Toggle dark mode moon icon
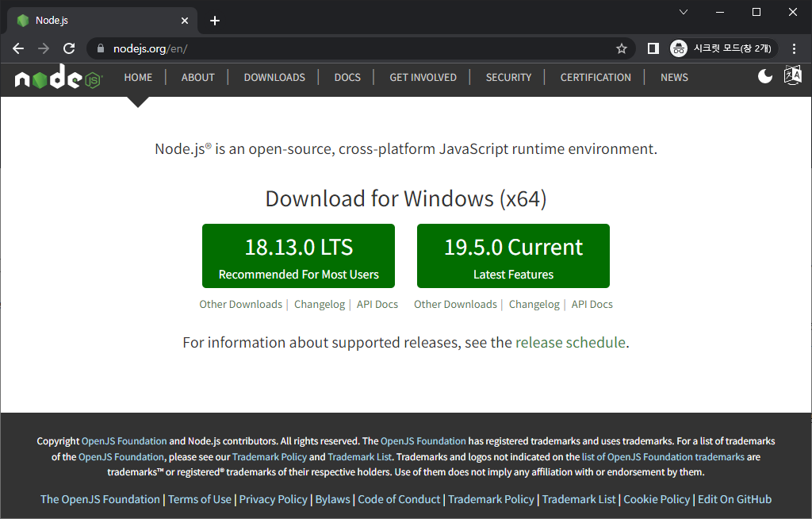Screen dimensions: 812x519 (x=765, y=76)
